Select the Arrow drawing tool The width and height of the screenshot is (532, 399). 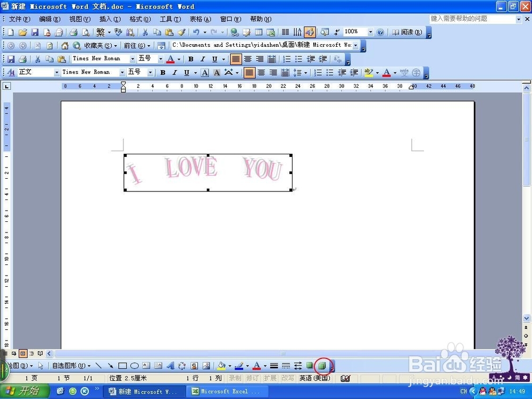(110, 366)
